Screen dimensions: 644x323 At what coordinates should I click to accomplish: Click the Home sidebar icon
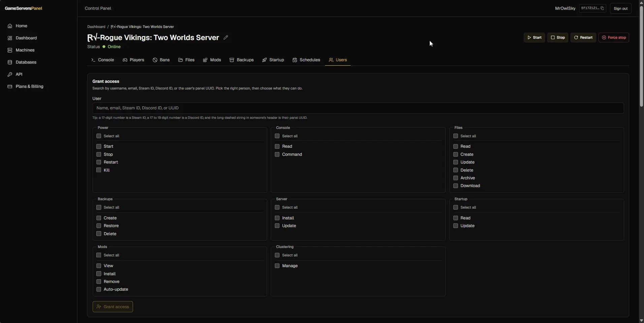tap(10, 26)
